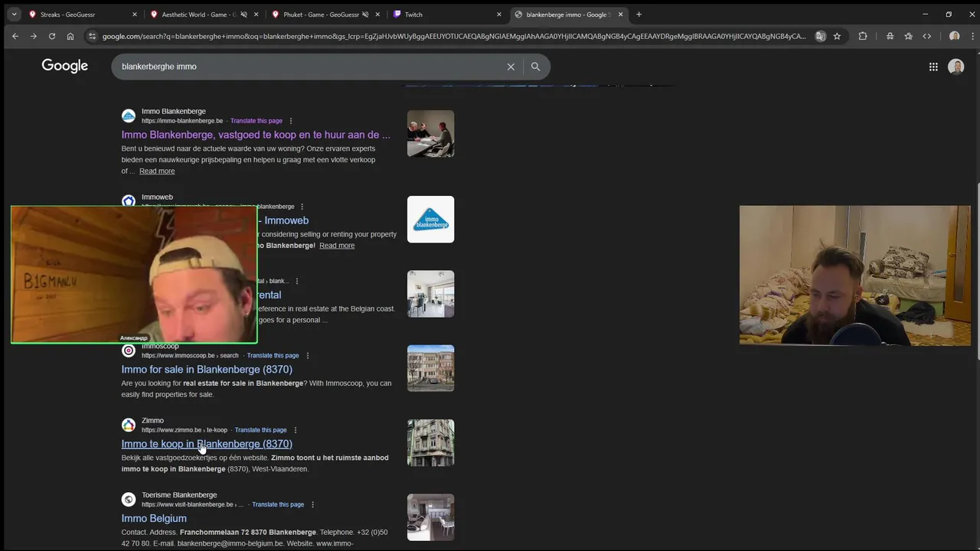Open the browser profile avatar
The height and width of the screenshot is (551, 980).
pyautogui.click(x=954, y=36)
